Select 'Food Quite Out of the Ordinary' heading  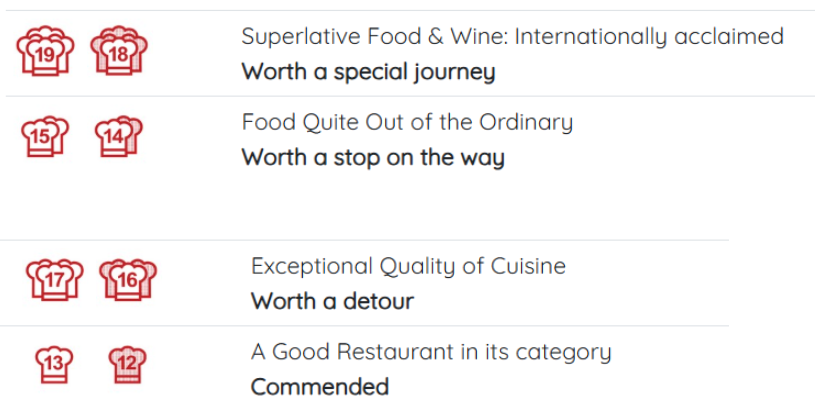407,123
